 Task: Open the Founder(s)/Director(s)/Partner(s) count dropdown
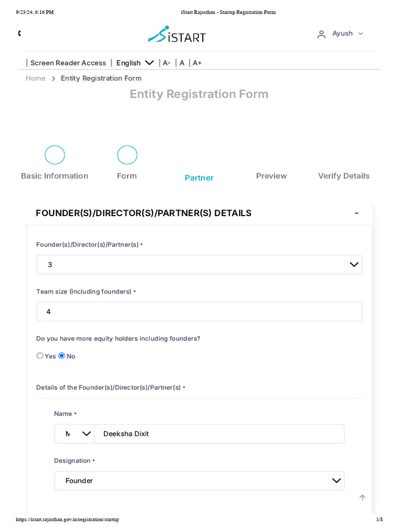(199, 264)
